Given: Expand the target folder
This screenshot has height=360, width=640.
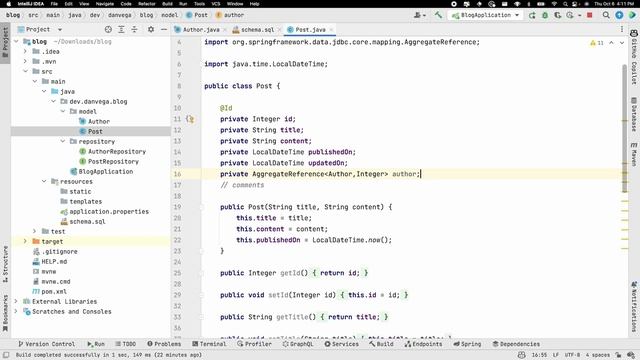Looking at the screenshot, I should click(x=25, y=242).
